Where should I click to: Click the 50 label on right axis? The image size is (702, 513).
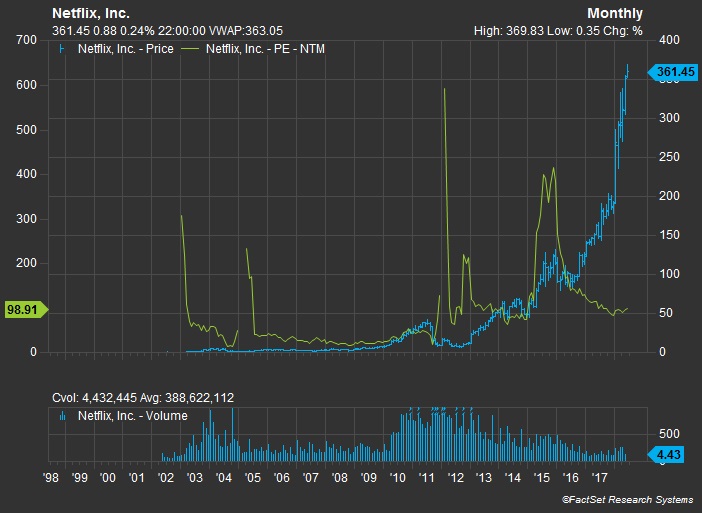click(x=666, y=313)
